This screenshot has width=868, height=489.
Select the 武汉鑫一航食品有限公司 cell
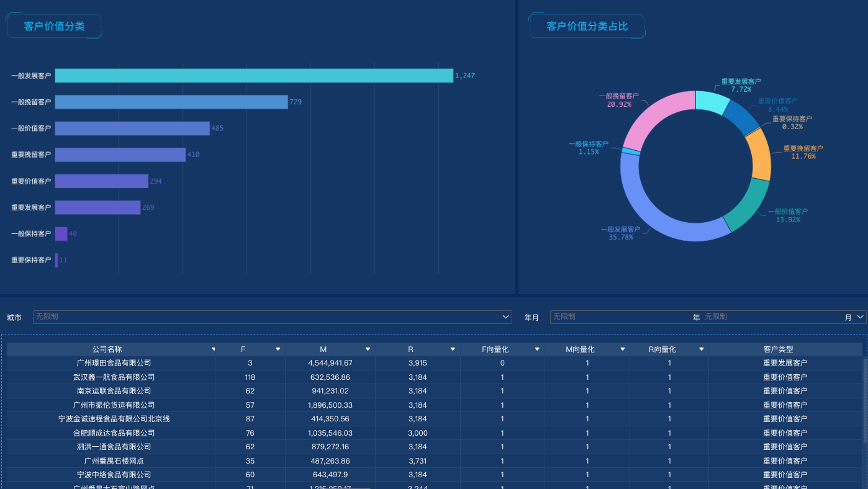pyautogui.click(x=114, y=377)
